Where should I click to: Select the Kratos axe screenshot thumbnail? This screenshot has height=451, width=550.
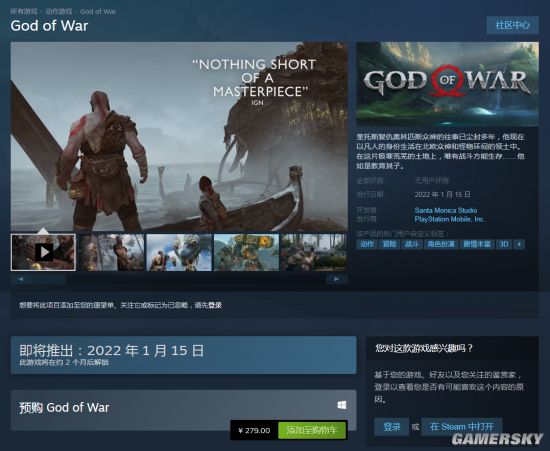pyautogui.click(x=111, y=253)
